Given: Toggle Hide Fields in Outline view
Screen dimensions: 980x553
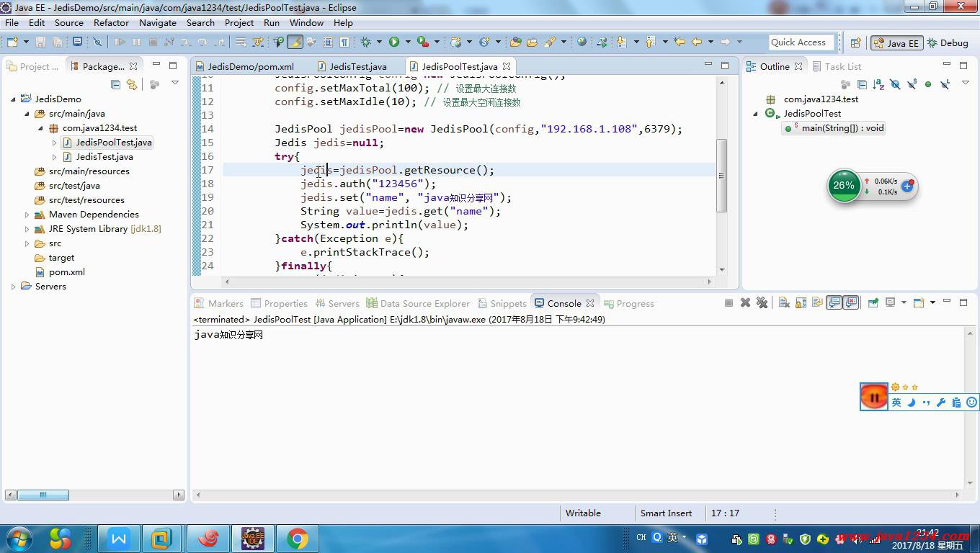Looking at the screenshot, I should pos(895,84).
